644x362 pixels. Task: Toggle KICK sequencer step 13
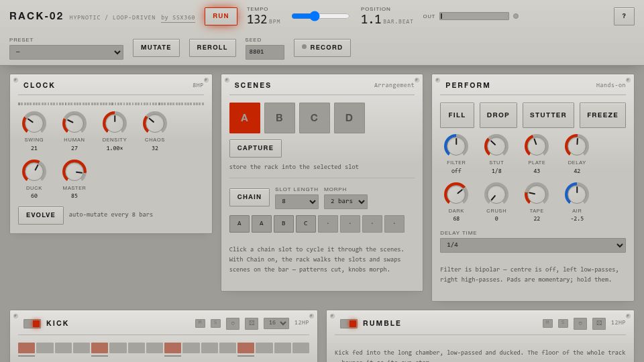pos(246,348)
